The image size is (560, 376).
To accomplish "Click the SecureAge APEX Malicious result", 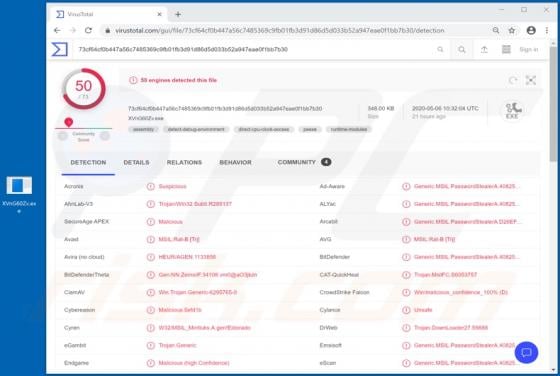I will (x=170, y=222).
